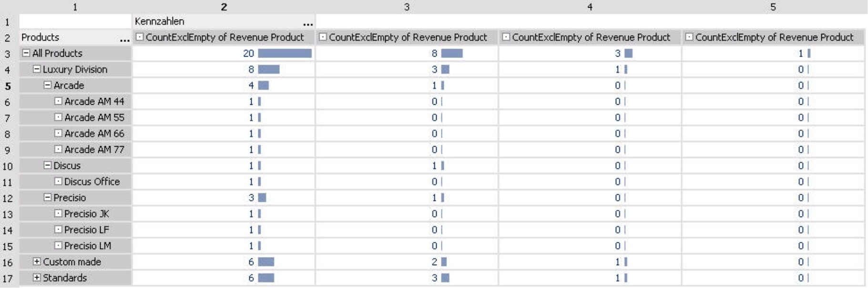Select the Arcade AM 77 label
The height and width of the screenshot is (288, 868).
click(94, 149)
